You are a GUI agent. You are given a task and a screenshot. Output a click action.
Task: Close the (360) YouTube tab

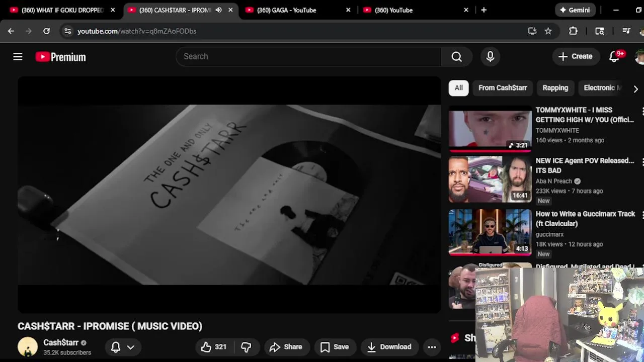click(466, 10)
